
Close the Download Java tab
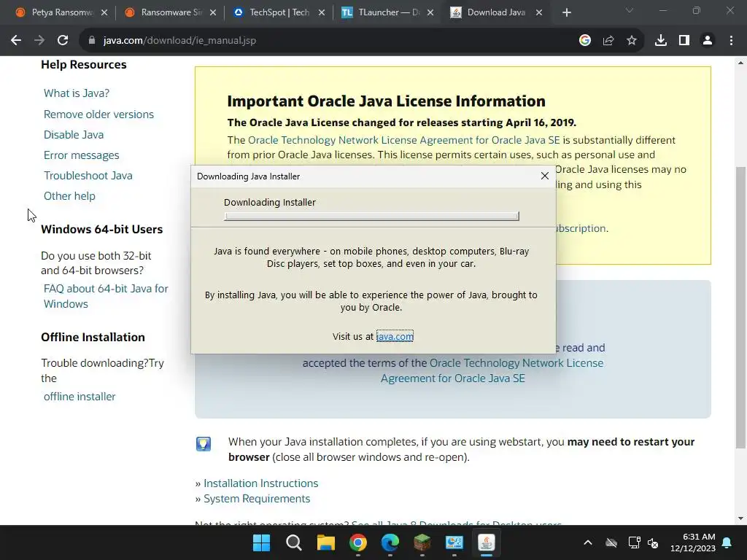click(539, 13)
